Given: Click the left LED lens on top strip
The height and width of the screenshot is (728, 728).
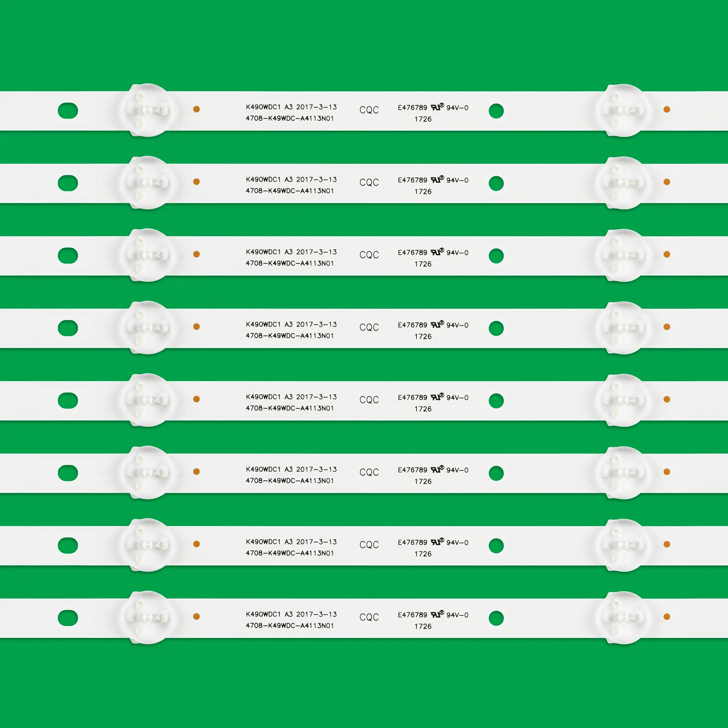Looking at the screenshot, I should click(148, 110).
